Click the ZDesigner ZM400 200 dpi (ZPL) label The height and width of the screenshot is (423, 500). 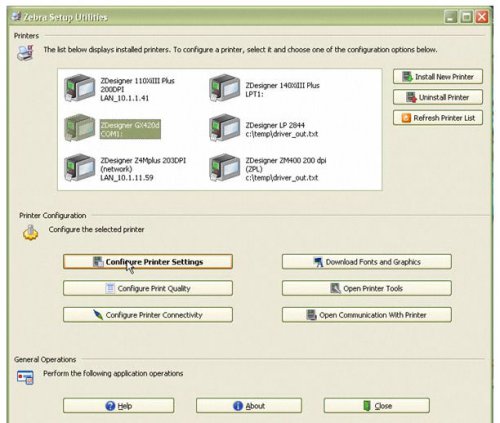[x=286, y=169]
